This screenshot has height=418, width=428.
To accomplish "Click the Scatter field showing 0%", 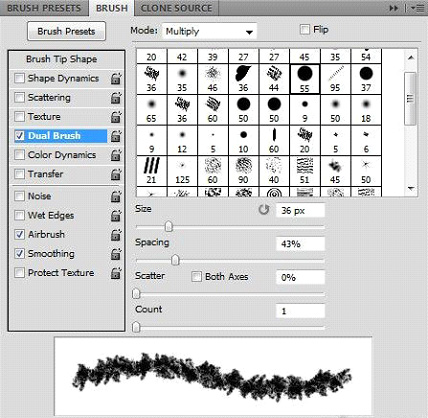I will tap(300, 277).
